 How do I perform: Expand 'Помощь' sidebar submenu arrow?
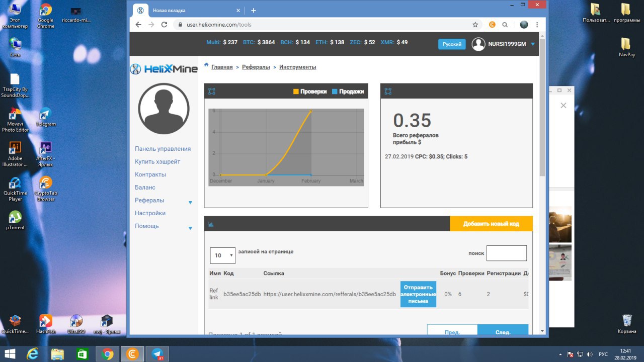190,228
